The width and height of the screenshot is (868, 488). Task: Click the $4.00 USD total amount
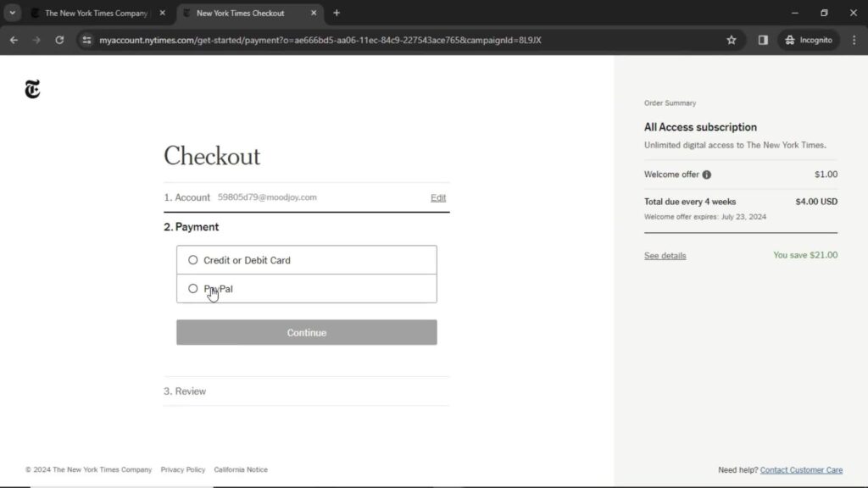click(816, 202)
